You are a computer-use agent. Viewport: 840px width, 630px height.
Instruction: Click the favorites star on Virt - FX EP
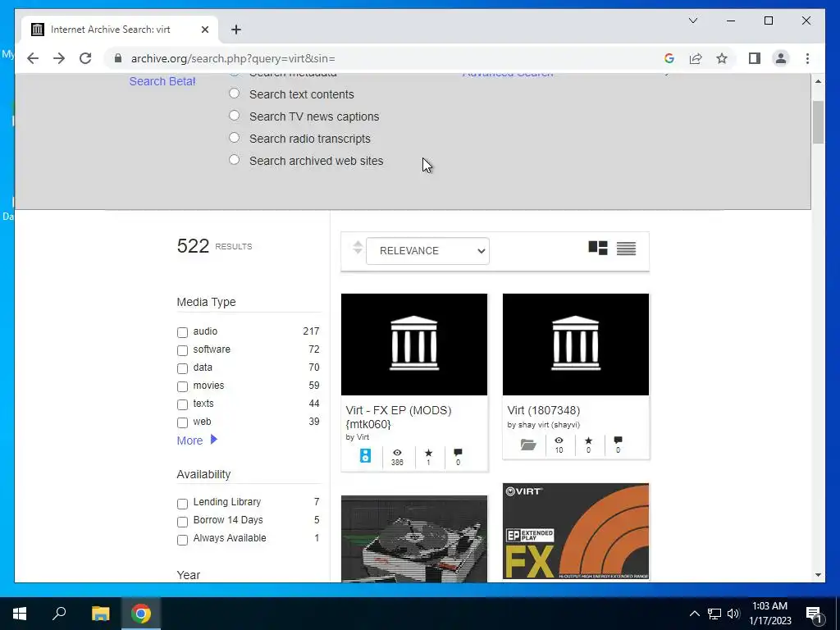tap(428, 453)
